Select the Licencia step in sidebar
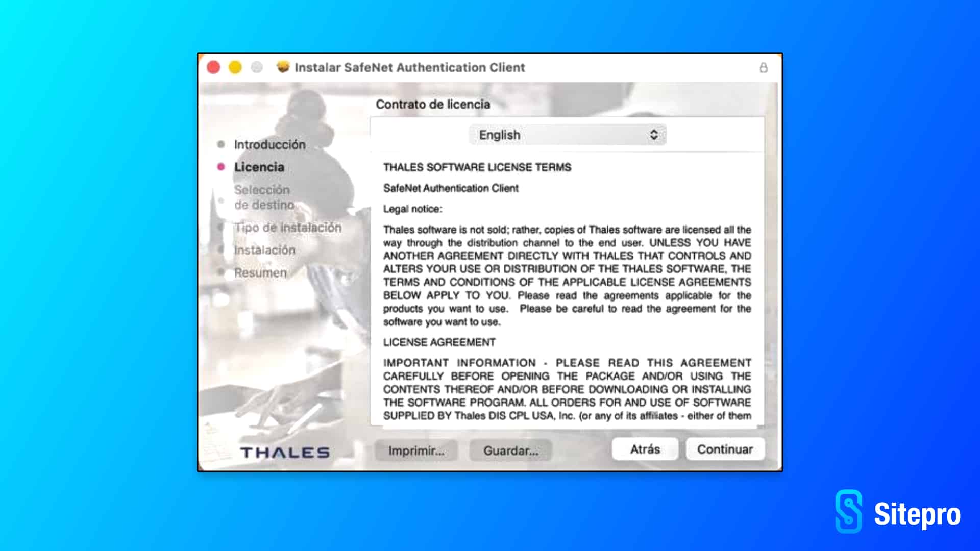980x551 pixels. (259, 167)
